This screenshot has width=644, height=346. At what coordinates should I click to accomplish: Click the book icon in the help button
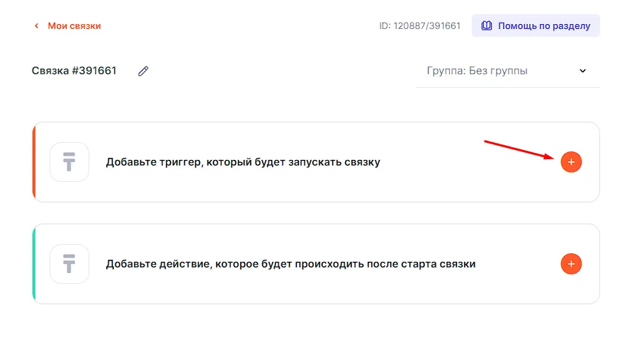pos(486,25)
